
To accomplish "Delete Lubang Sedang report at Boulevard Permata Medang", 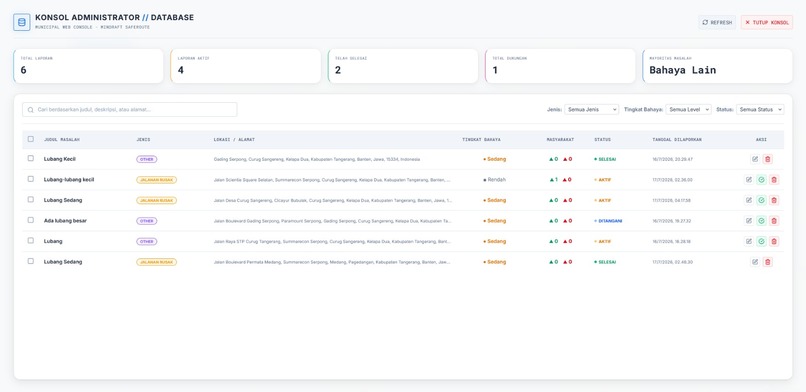I will pyautogui.click(x=767, y=262).
